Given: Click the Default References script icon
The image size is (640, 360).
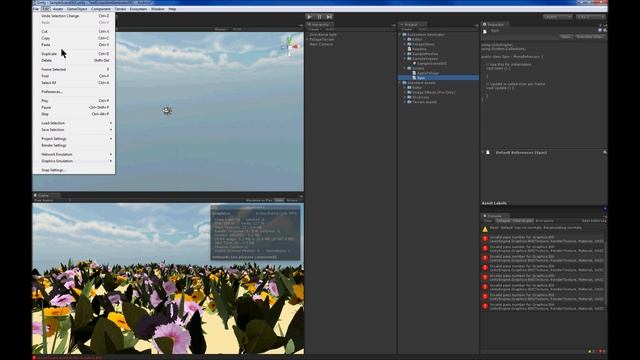Looking at the screenshot, I should (488, 152).
